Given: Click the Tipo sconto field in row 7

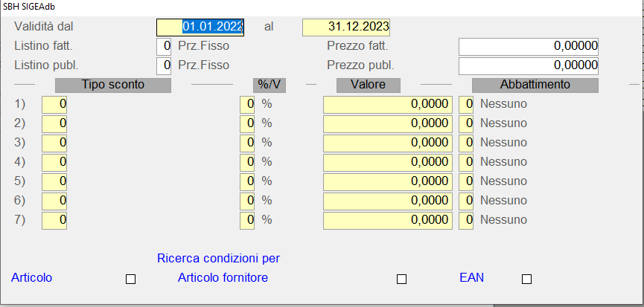Looking at the screenshot, I should pyautogui.click(x=54, y=220).
